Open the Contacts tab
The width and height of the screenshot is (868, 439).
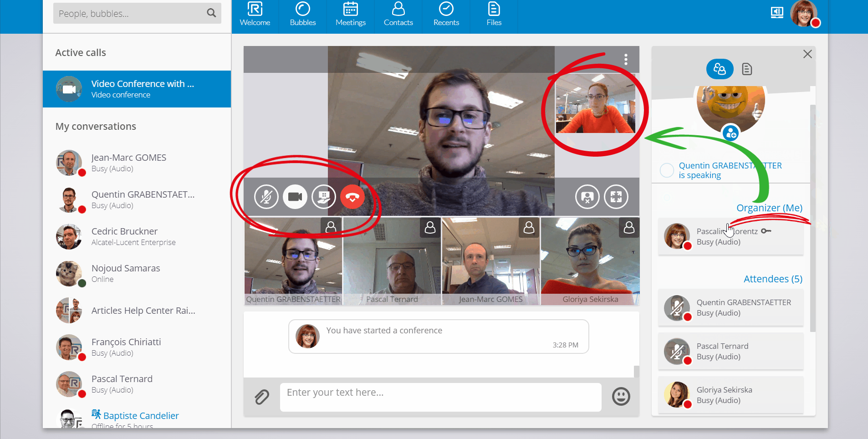click(x=398, y=15)
